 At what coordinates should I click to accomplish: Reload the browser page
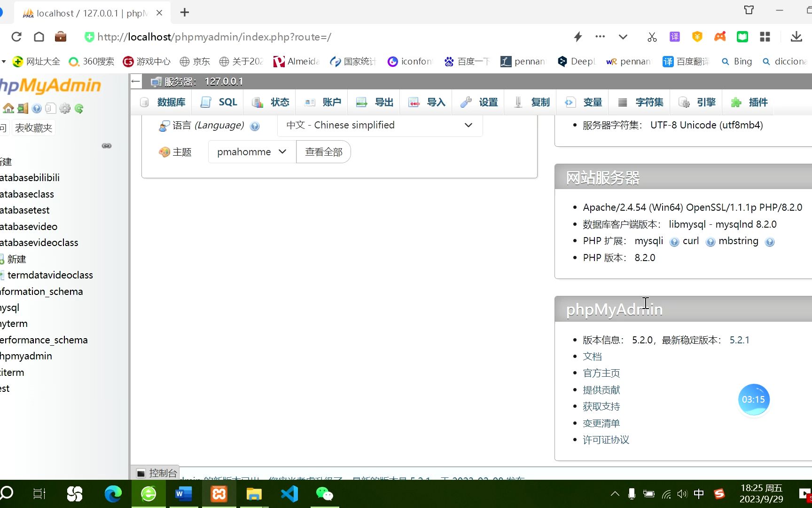tap(16, 37)
